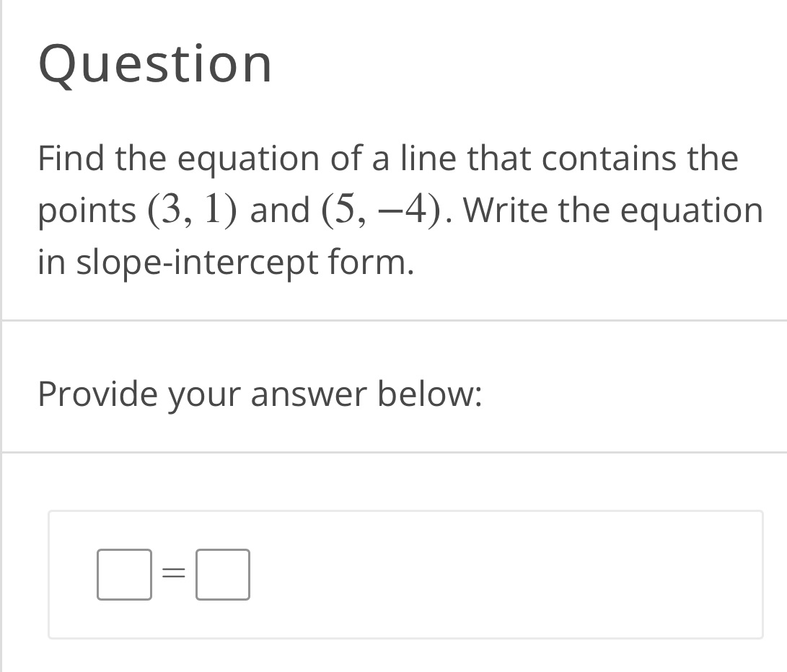Viewport: 787px width, 672px height.
Task: Click the text "Provide your answer below:"
Action: 260,394
